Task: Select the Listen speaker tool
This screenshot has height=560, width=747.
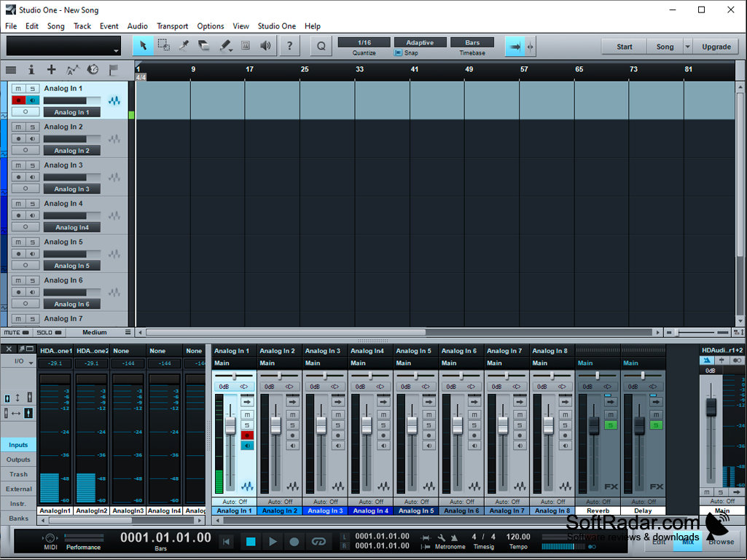Action: click(266, 46)
